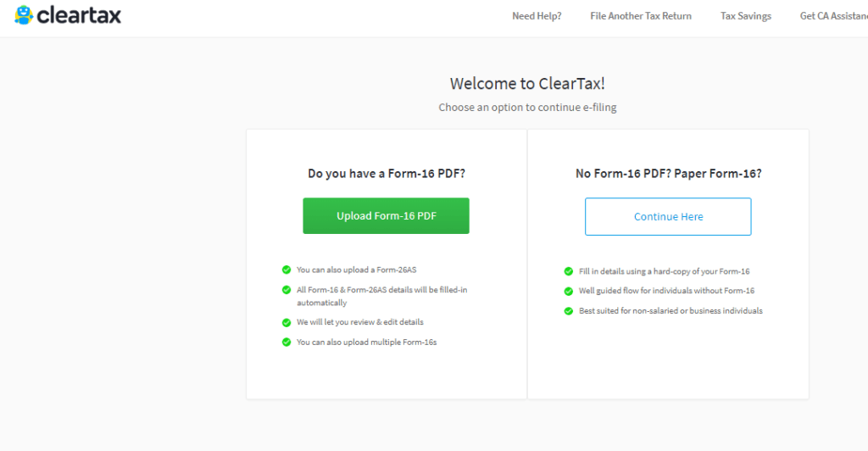Click checkmark next to 'Well guided flow'
868x451 pixels.
tap(569, 291)
